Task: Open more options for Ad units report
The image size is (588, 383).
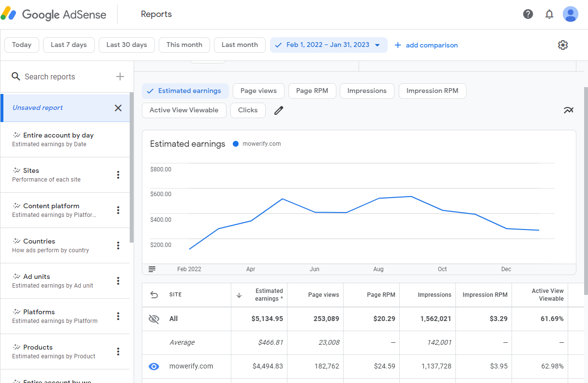Action: tap(118, 281)
